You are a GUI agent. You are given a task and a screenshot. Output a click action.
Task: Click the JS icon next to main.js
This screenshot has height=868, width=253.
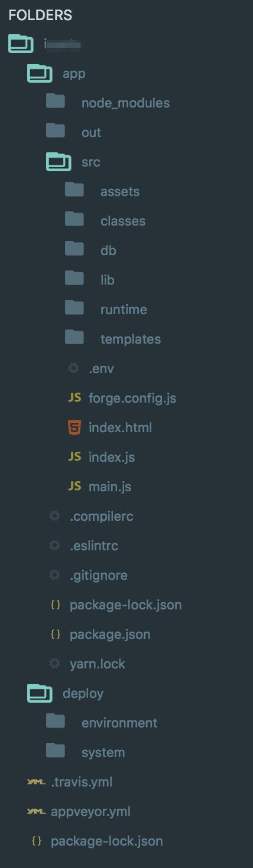pos(74,486)
